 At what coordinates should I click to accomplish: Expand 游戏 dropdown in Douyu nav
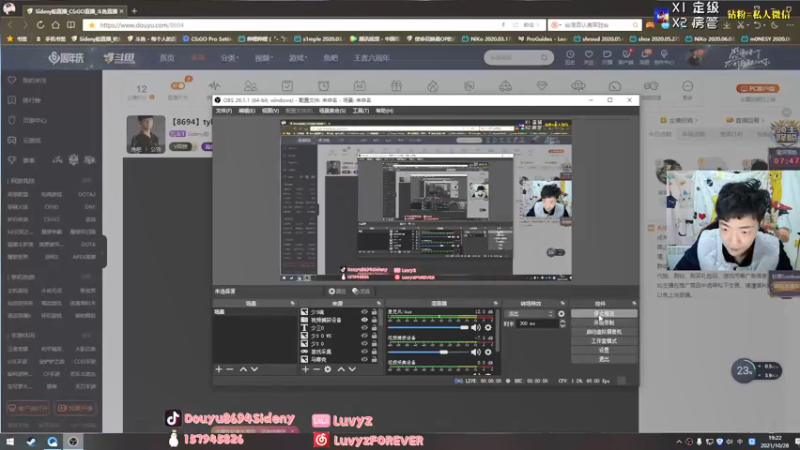pyautogui.click(x=297, y=58)
